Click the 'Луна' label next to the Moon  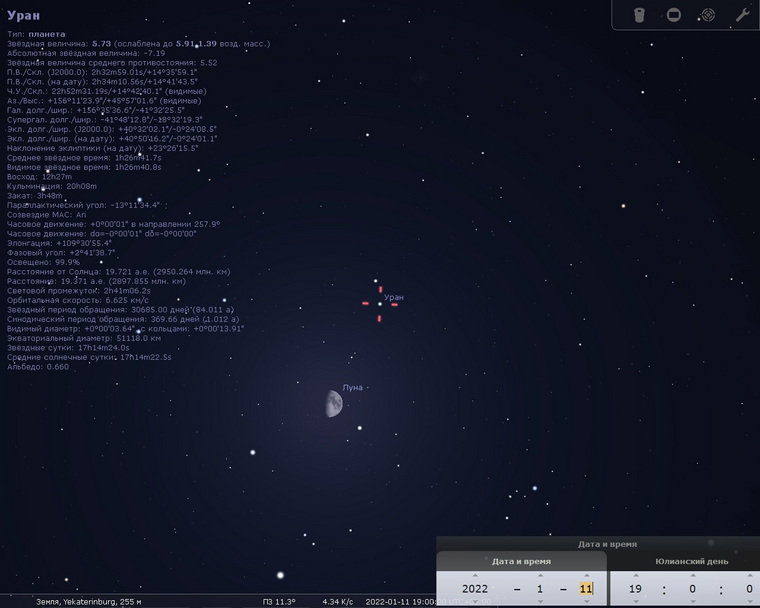click(352, 387)
